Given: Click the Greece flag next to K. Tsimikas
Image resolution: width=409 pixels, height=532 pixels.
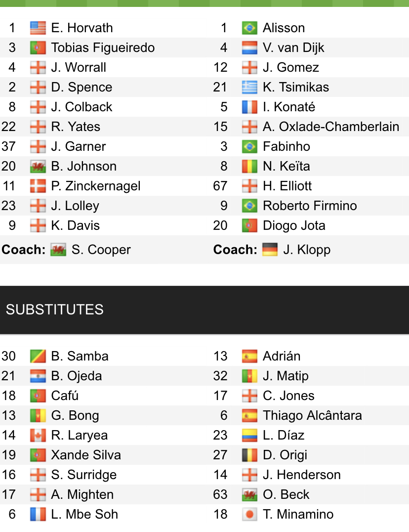Looking at the screenshot, I should click(x=249, y=87).
